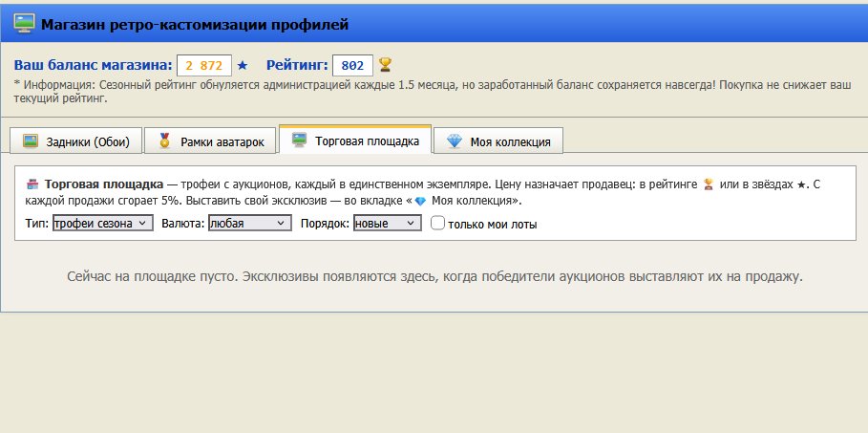
Task: Click the shop stall icon before Торговая площадка heading
Action: (x=33, y=184)
